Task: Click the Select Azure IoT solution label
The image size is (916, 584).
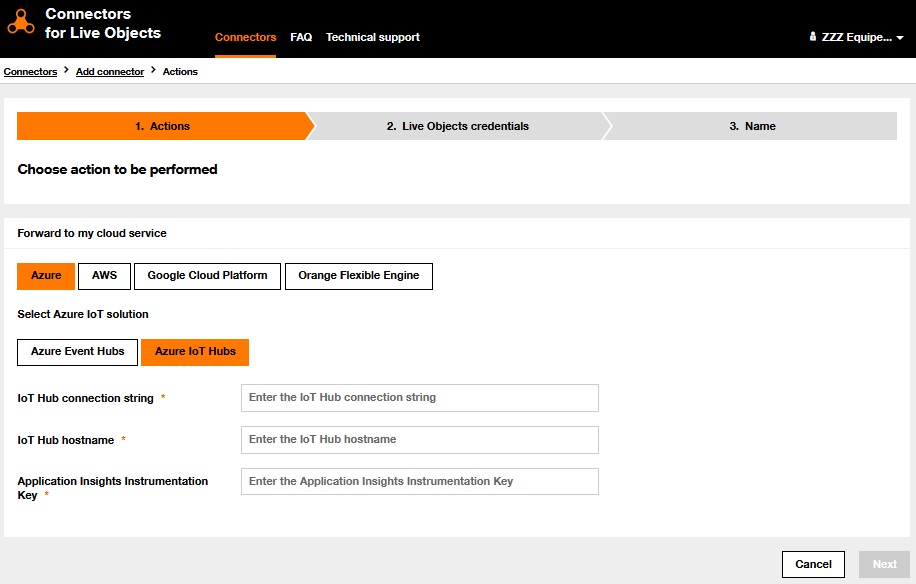Action: [83, 314]
